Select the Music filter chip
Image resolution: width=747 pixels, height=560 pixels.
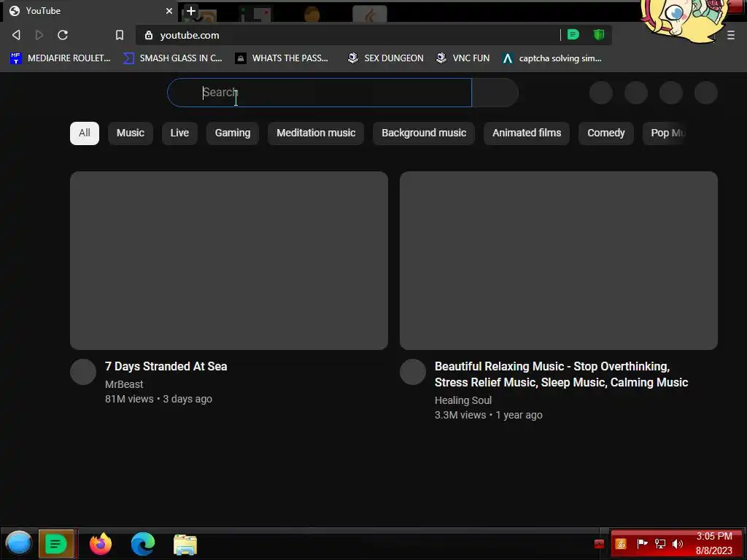(x=131, y=133)
